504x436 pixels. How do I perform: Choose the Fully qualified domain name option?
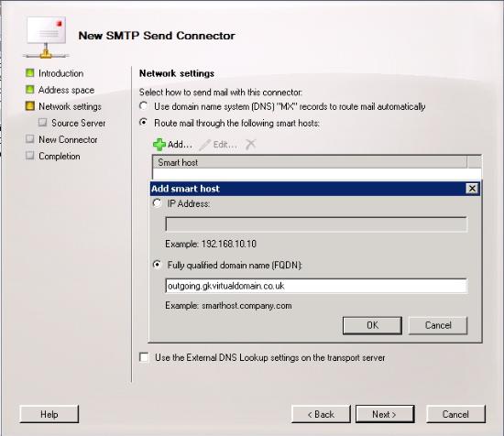(x=157, y=265)
